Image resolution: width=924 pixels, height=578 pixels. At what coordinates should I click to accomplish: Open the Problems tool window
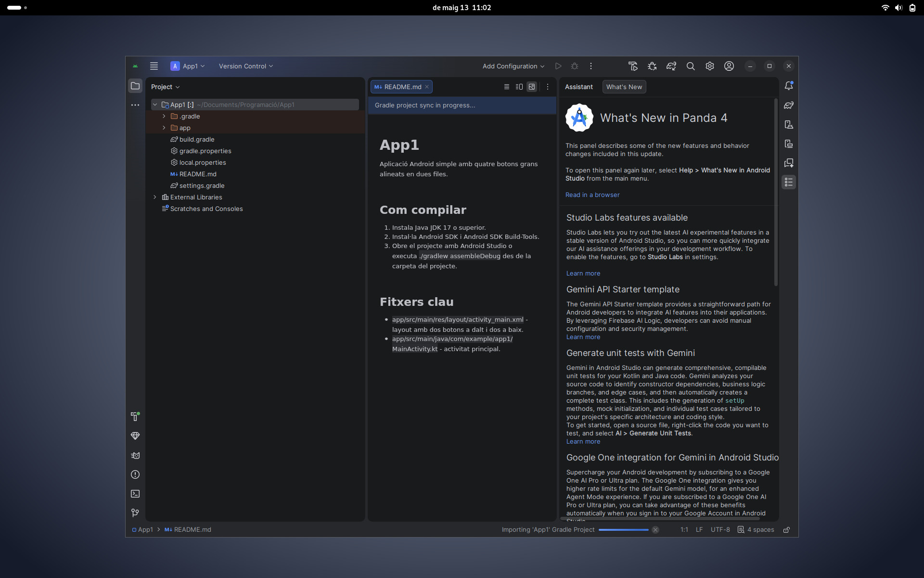pos(135,474)
